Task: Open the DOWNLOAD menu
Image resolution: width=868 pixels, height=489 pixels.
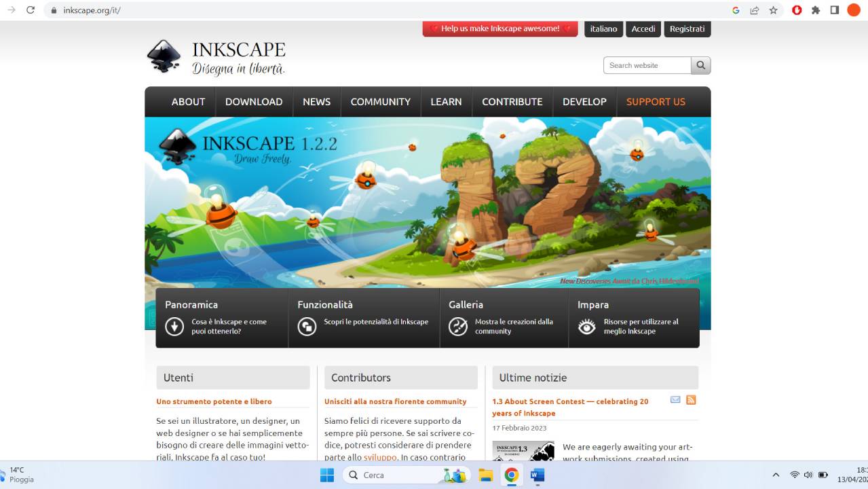Action: [254, 102]
